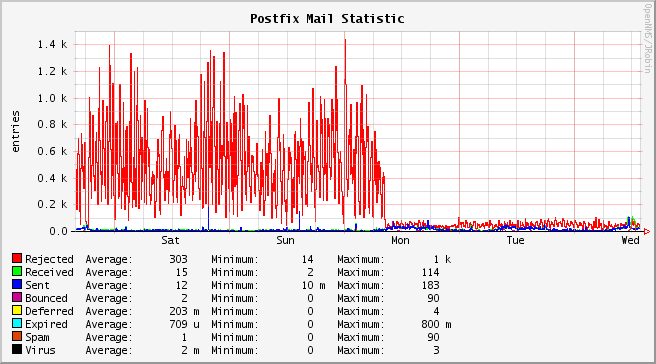Viewport: 656px width, 364px height.
Task: Click the Expired maximum value 800 m
Action: [x=436, y=324]
